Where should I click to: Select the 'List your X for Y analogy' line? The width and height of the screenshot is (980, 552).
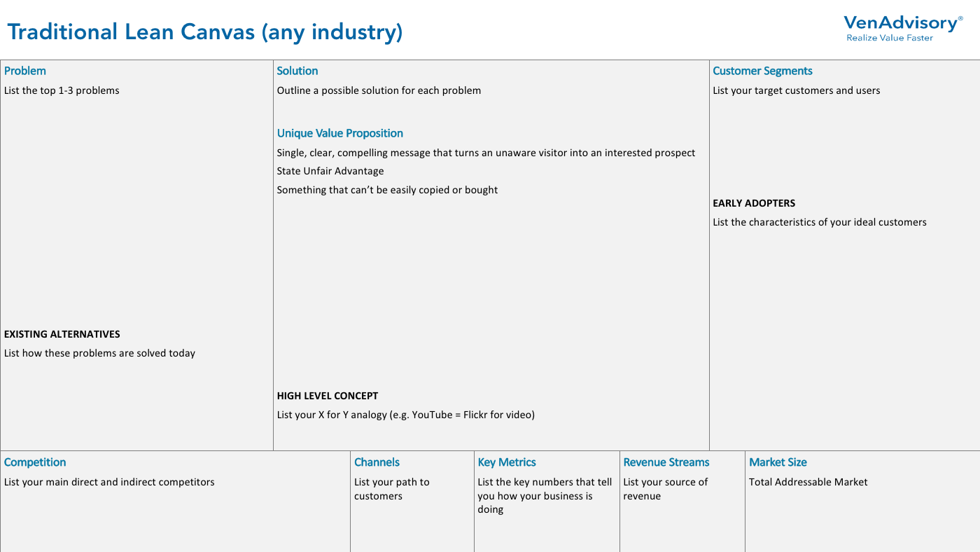pos(406,415)
